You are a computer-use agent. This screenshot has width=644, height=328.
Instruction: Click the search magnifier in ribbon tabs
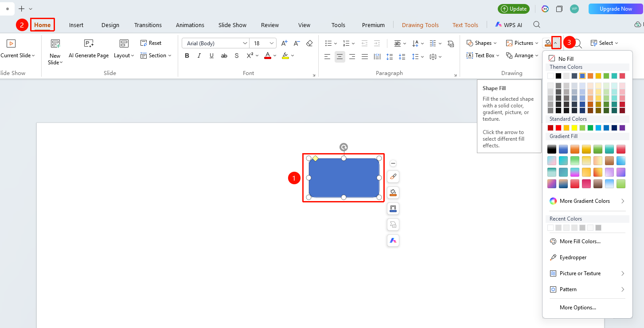pyautogui.click(x=537, y=25)
